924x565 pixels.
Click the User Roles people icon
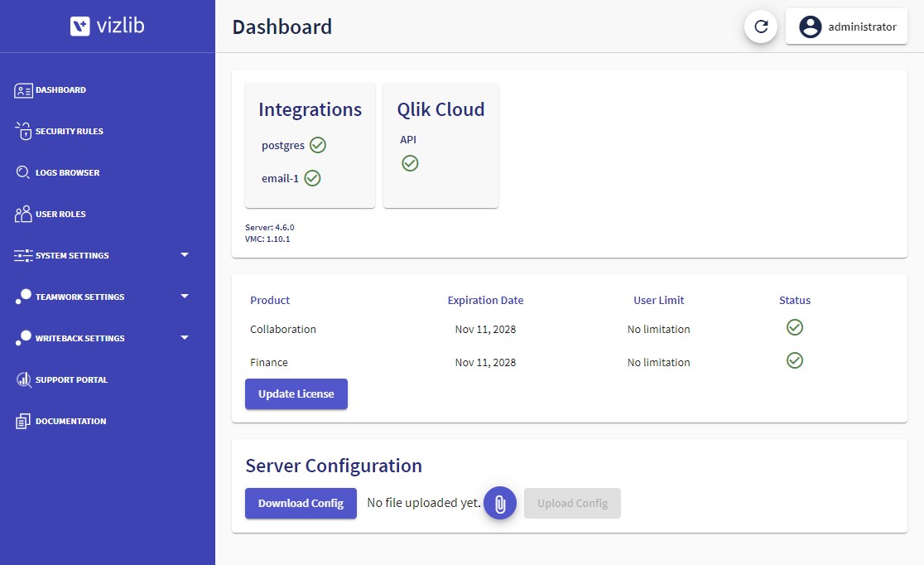(23, 214)
